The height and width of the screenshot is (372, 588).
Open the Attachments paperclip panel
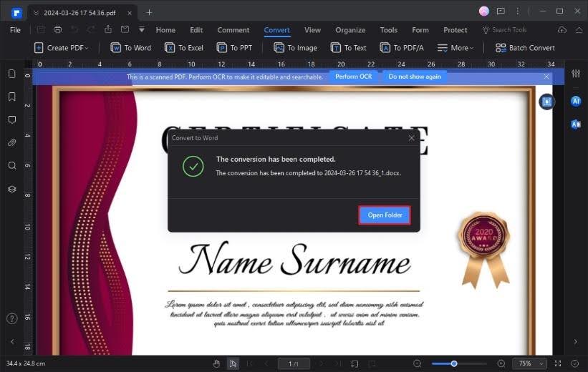[x=12, y=142]
